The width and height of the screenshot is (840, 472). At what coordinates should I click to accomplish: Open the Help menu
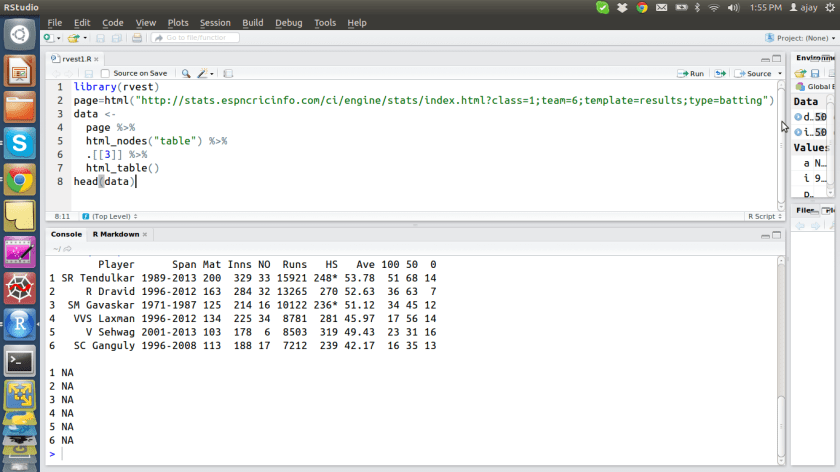[x=357, y=23]
